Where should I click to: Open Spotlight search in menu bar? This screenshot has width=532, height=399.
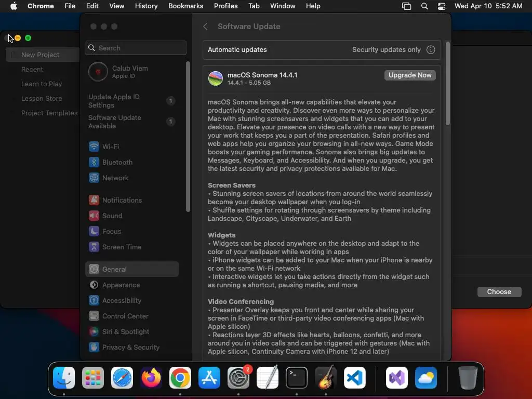(424, 6)
